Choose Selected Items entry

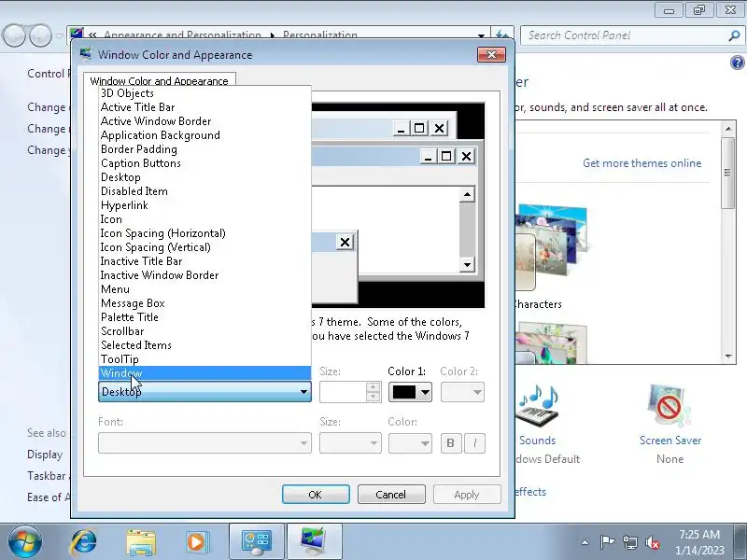pos(204,345)
